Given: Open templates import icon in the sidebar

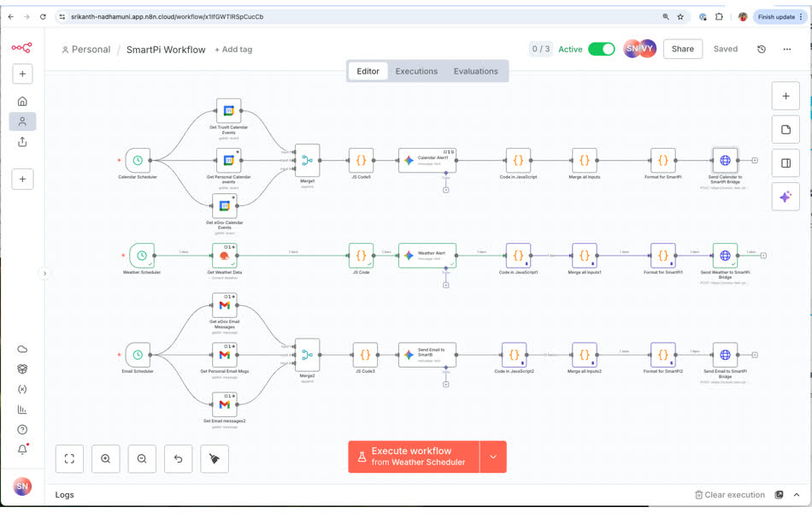Looking at the screenshot, I should (x=21, y=142).
